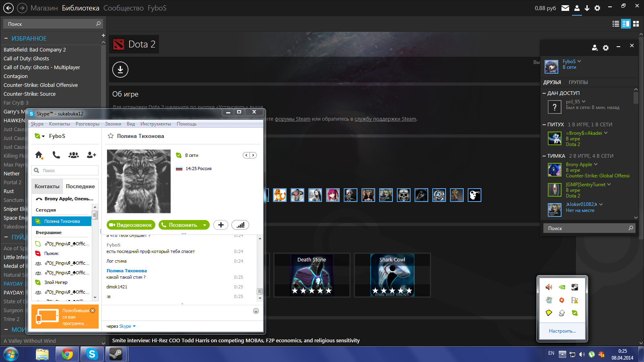Image resolution: width=644 pixels, height=362 pixels.
Task: Click Skype contacts search field
Action: click(65, 171)
